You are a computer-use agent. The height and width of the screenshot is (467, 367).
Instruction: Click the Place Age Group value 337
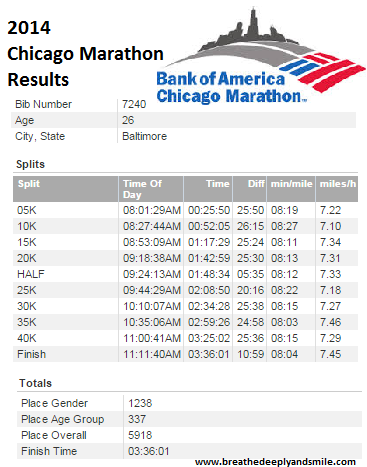[x=137, y=419]
